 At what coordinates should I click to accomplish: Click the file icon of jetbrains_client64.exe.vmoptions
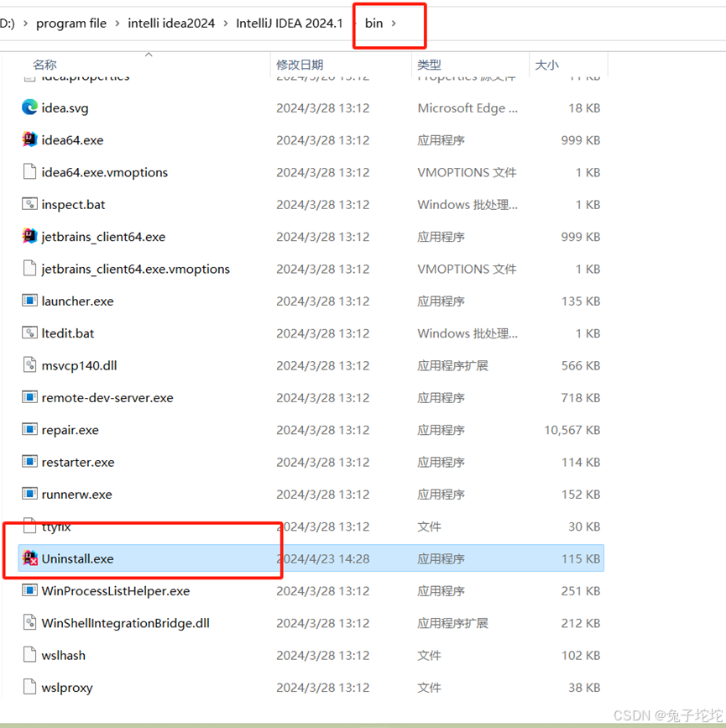click(x=29, y=269)
